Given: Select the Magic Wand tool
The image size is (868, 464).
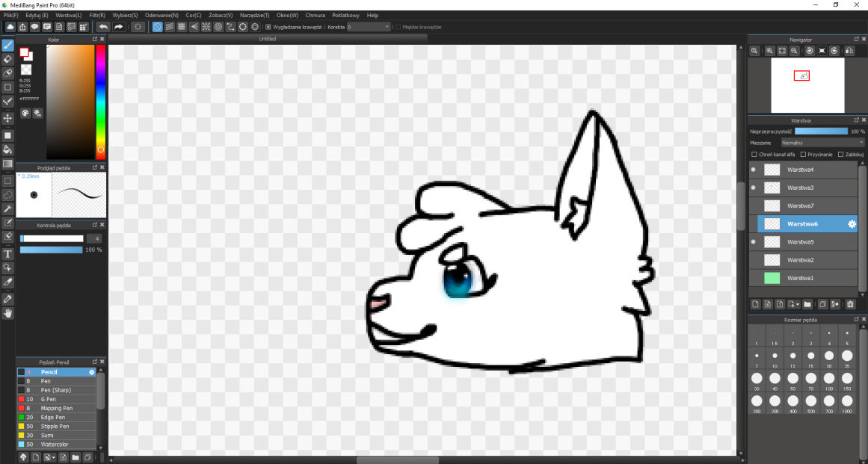Looking at the screenshot, I should coord(7,208).
